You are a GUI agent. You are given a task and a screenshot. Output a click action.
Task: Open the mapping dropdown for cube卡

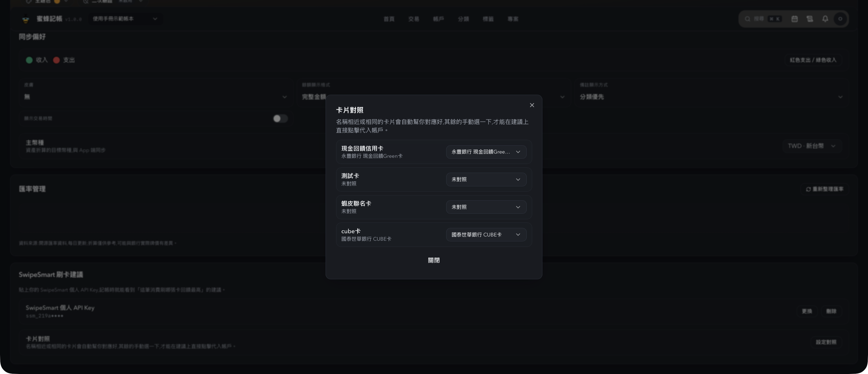pyautogui.click(x=486, y=235)
